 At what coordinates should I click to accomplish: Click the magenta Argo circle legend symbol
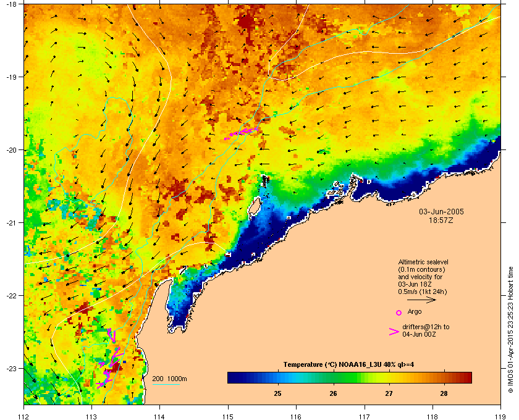point(399,313)
